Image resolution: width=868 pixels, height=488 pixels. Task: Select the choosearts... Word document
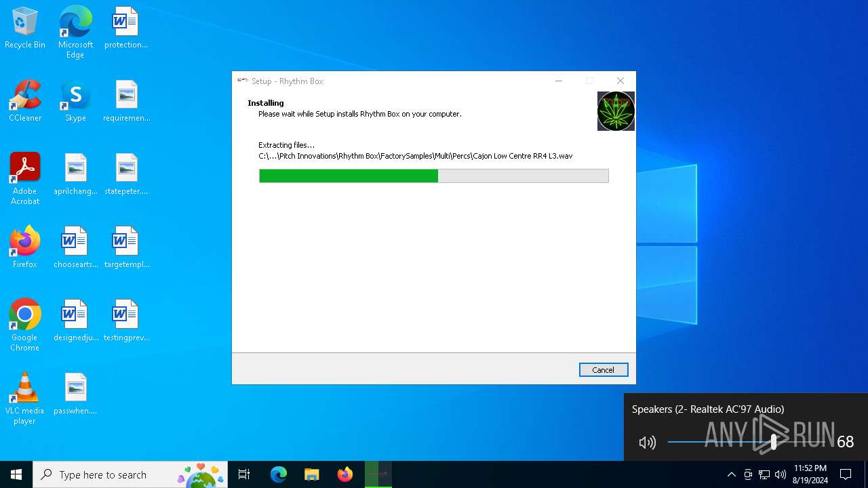coord(75,248)
